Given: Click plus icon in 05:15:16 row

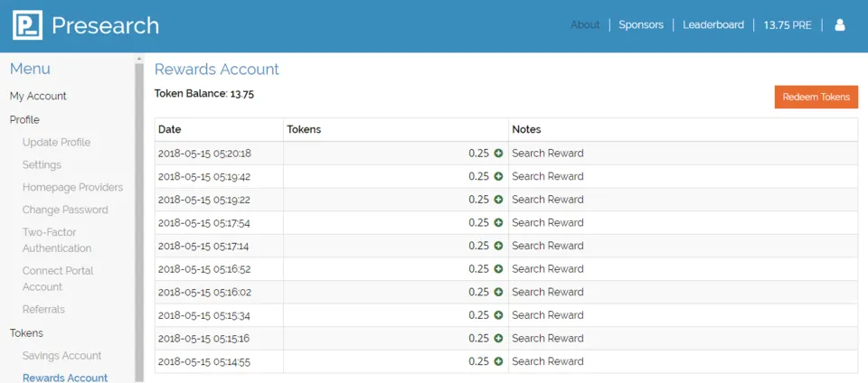Looking at the screenshot, I should pos(498,338).
